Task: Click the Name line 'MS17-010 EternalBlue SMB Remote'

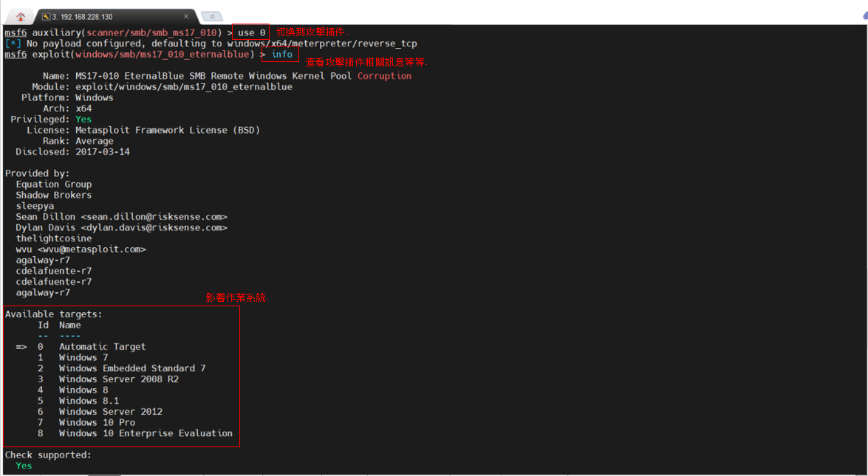Action: point(227,76)
